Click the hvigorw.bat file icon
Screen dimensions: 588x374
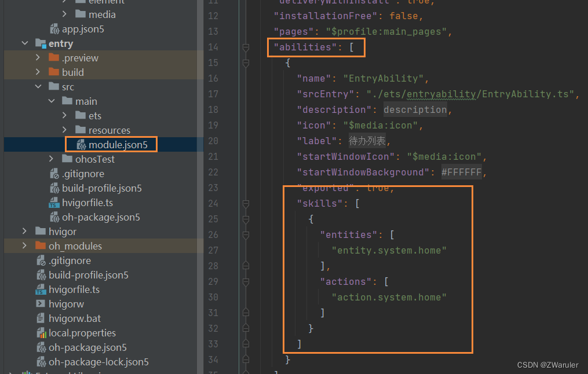[41, 318]
